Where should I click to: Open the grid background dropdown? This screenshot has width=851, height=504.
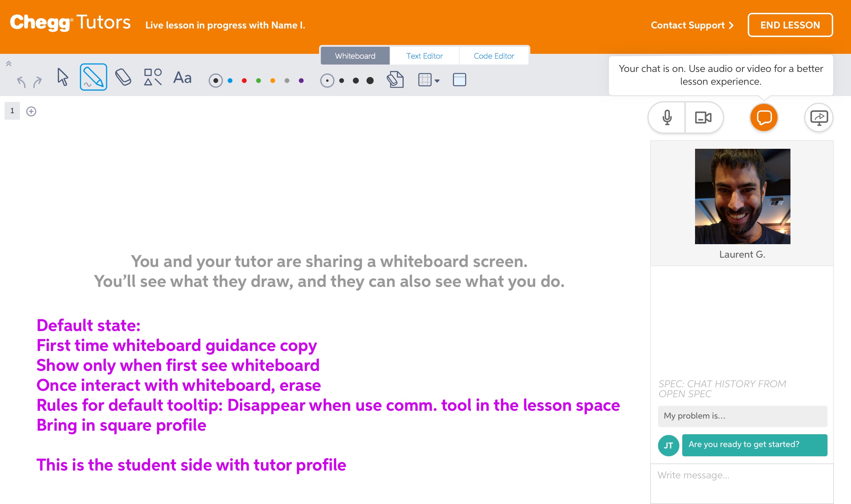tap(429, 80)
